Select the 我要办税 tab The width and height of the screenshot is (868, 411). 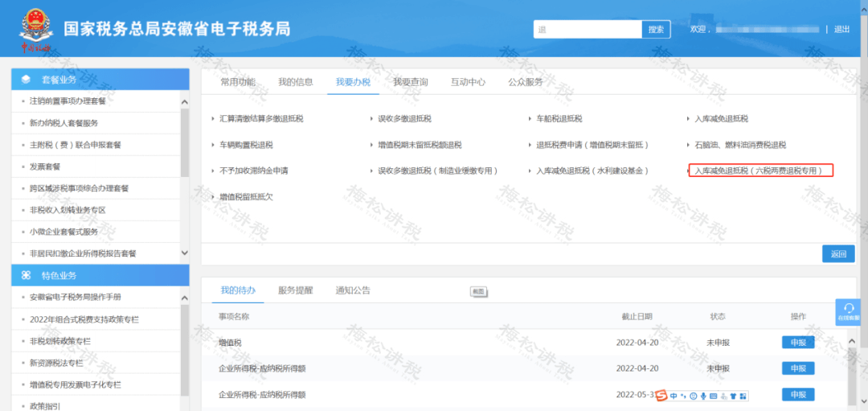click(353, 82)
